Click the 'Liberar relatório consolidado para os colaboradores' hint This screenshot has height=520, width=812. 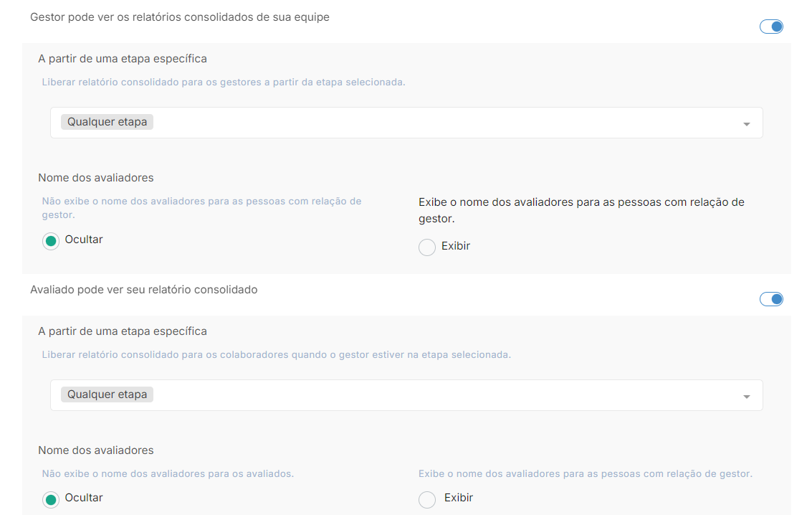[x=277, y=354]
